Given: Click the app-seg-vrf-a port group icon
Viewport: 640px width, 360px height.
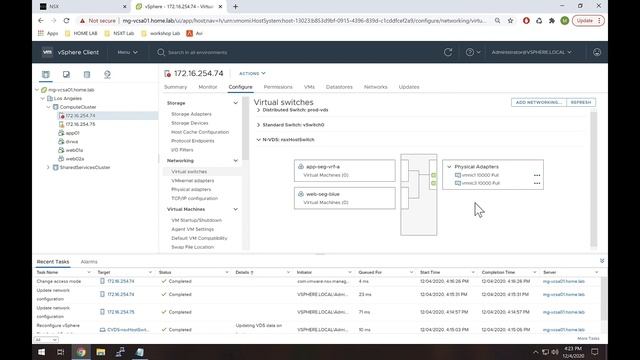Looking at the screenshot, I should tap(301, 167).
